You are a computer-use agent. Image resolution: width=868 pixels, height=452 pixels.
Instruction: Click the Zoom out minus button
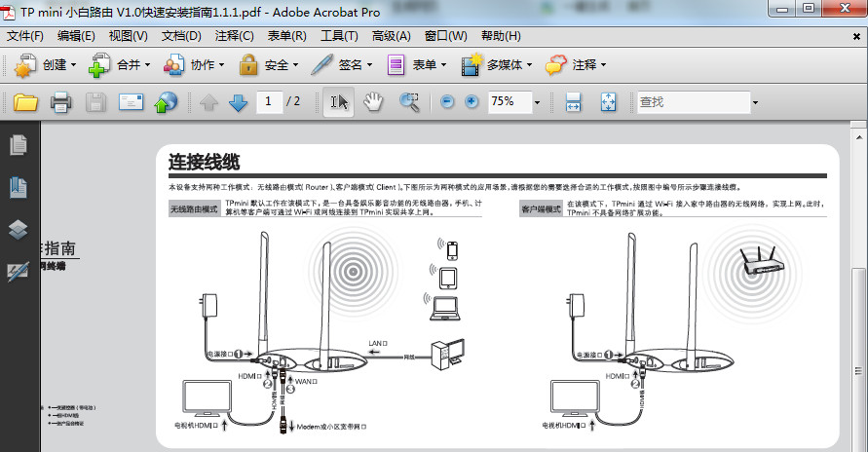447,101
